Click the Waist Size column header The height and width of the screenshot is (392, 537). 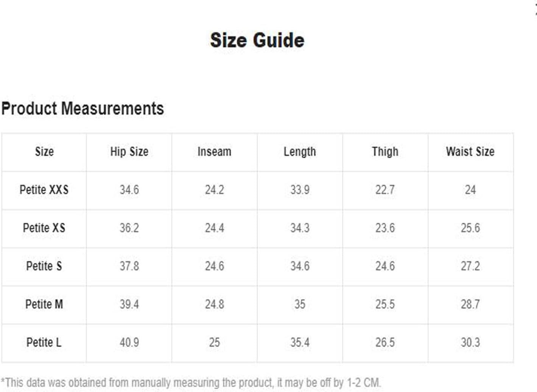click(x=470, y=152)
